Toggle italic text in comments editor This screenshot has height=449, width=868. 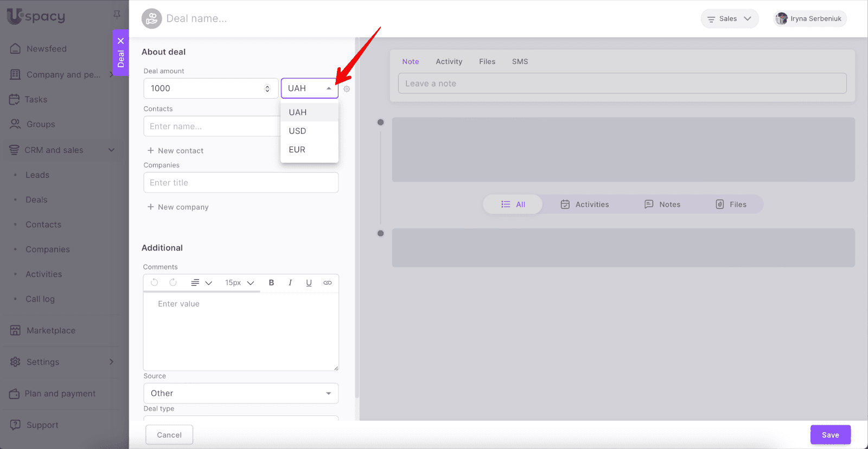[x=290, y=283]
